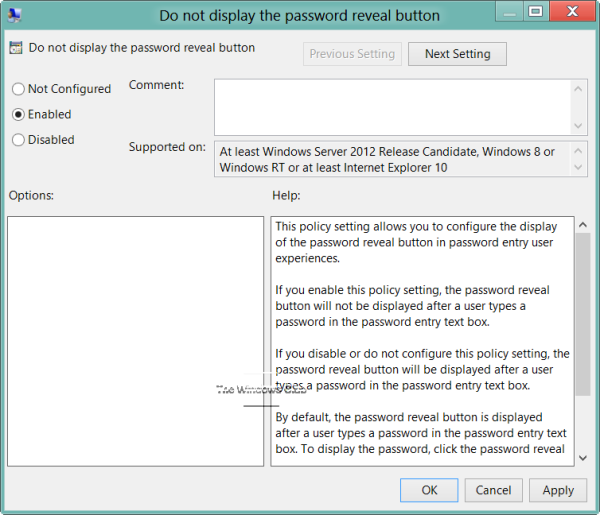Cancel the policy changes
The height and width of the screenshot is (515, 600).
pyautogui.click(x=493, y=490)
